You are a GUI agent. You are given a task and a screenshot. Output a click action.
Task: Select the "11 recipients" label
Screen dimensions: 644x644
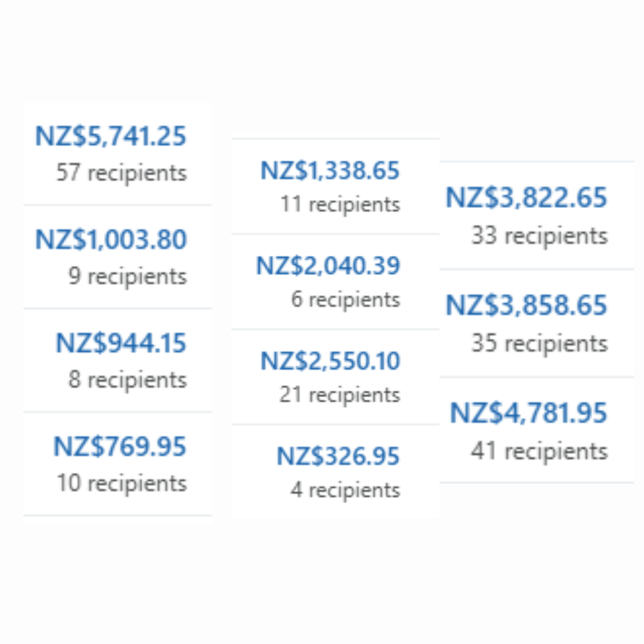340,205
